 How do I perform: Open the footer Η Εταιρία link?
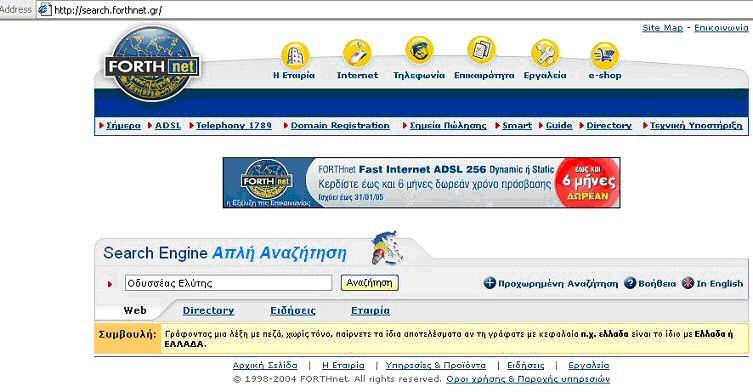coord(343,366)
